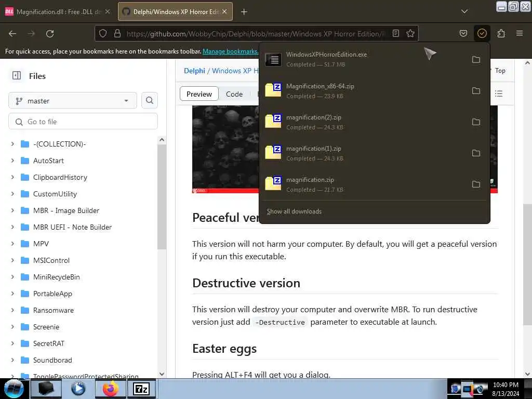
Task: Click the Manage bookmarks link
Action: 230,51
